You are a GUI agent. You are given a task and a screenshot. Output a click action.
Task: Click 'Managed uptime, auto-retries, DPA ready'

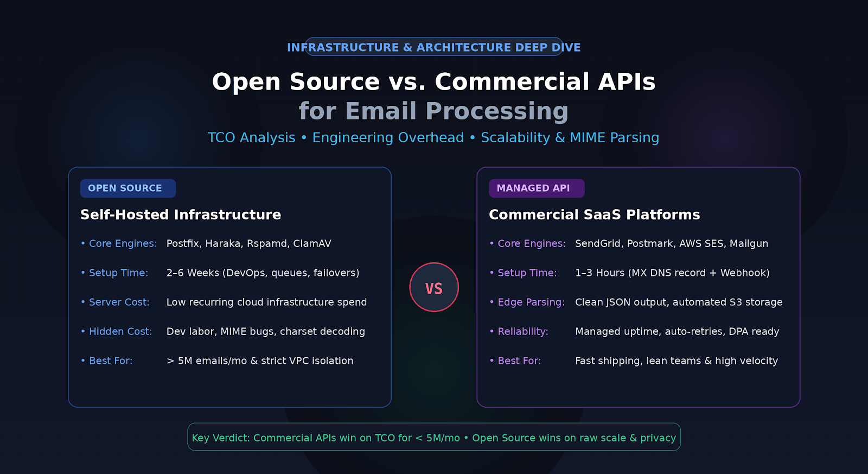(x=677, y=331)
